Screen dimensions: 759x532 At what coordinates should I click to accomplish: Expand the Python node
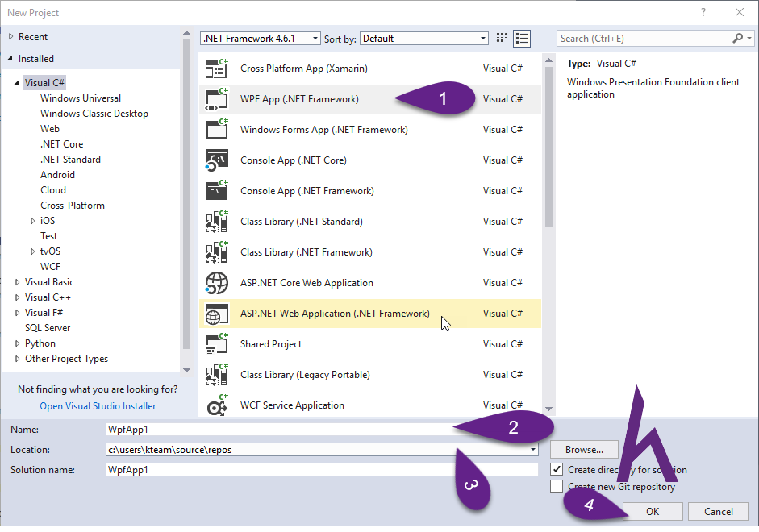pyautogui.click(x=17, y=343)
